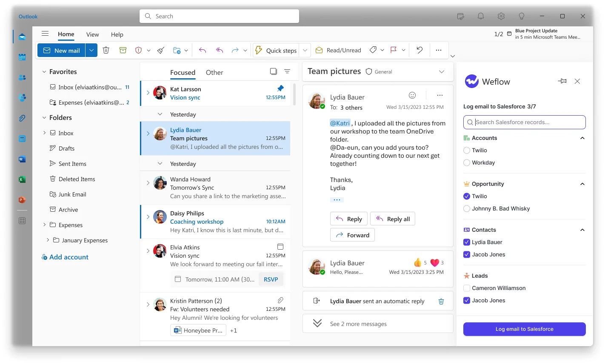Viewport: 605px width, 364px height.
Task: Select Johnny B. Bad Whisky opportunity
Action: coord(467,208)
